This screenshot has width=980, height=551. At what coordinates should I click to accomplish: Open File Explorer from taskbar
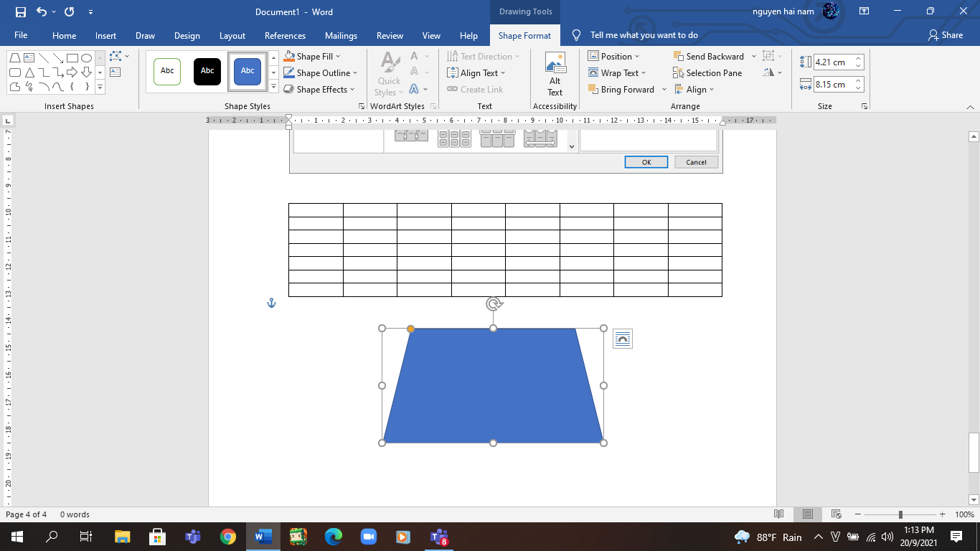point(123,537)
